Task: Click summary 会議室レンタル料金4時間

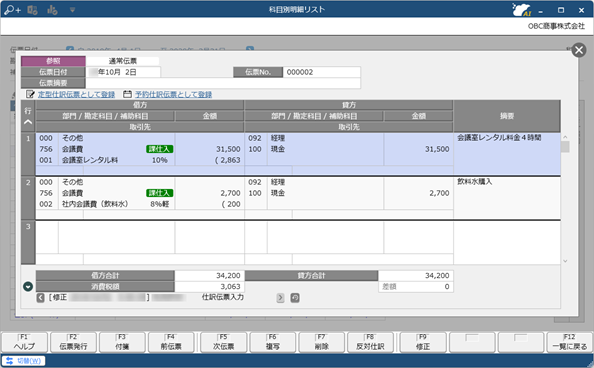Action: (499, 138)
